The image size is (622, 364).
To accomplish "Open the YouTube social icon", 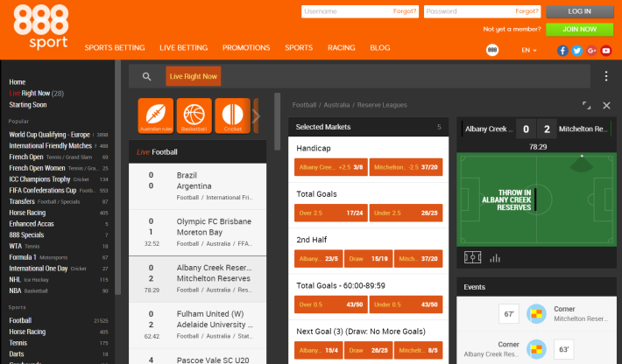I will (x=605, y=51).
